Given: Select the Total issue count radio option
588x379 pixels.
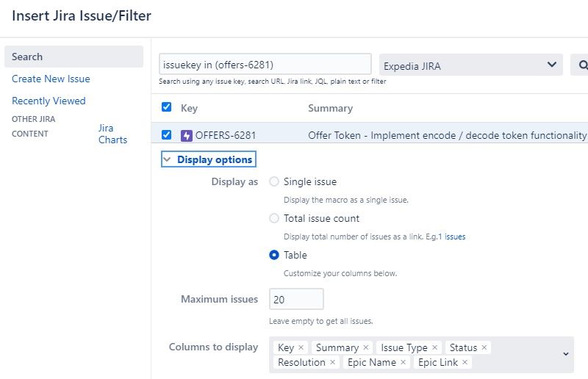Looking at the screenshot, I should 274,218.
